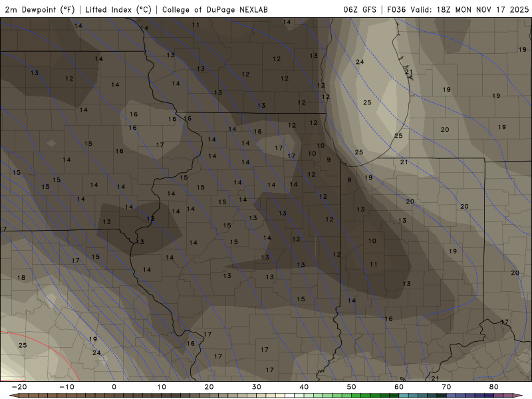Viewport: 532px width, 399px height.
Task: Click the '06Z GFS' model run label
Action: tap(360, 9)
